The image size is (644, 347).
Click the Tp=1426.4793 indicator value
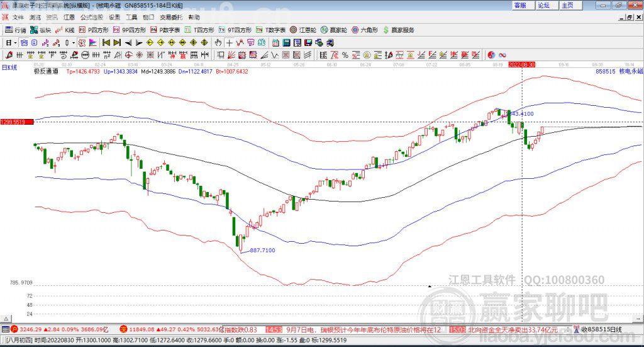(83, 72)
